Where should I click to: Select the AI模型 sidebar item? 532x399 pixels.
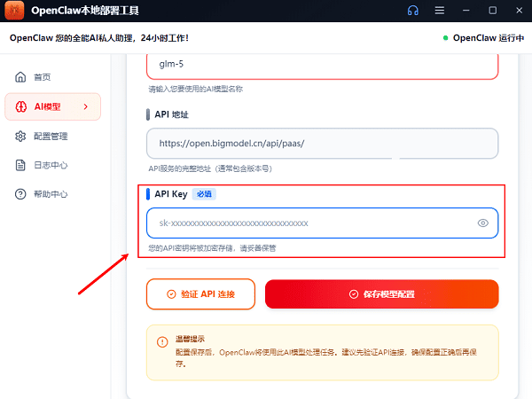point(52,106)
